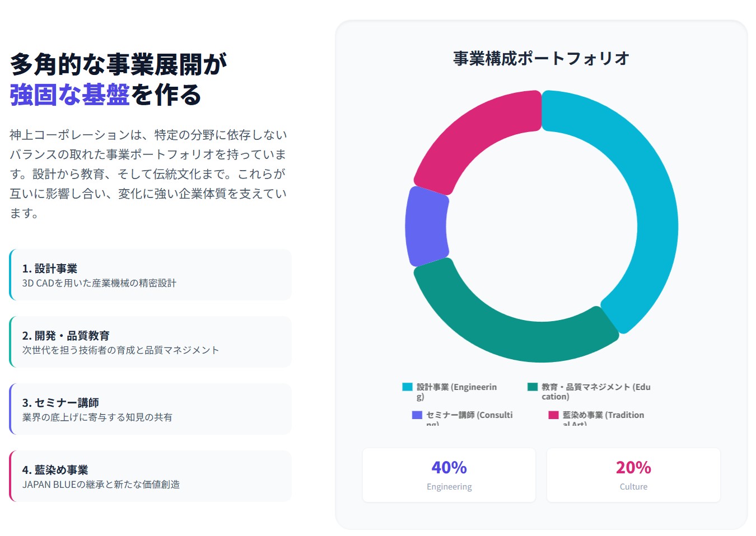Viewport: 756px width, 536px height.
Task: Click the 20% Culture stat box
Action: coord(633,475)
